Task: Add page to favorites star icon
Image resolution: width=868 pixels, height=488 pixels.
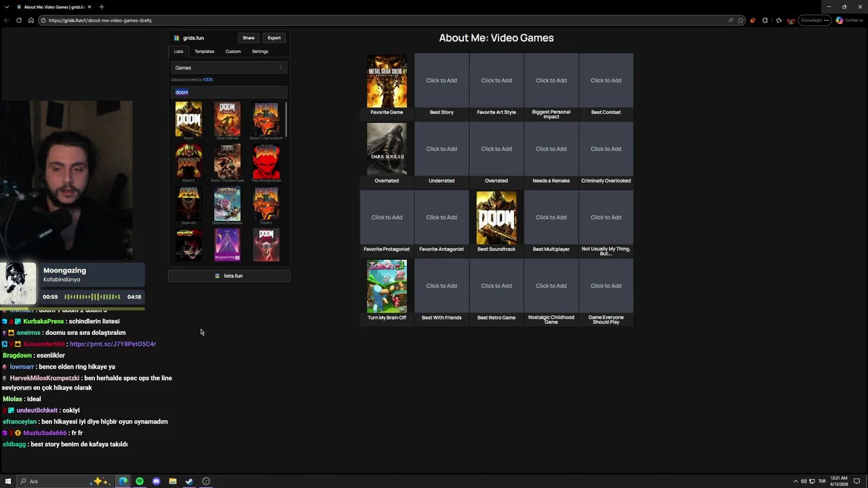Action: pyautogui.click(x=741, y=20)
